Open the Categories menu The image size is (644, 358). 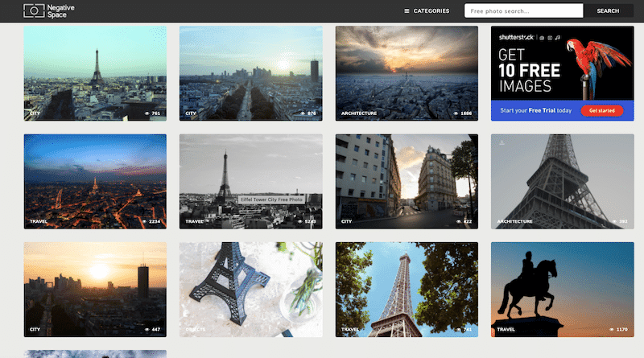[x=431, y=11]
